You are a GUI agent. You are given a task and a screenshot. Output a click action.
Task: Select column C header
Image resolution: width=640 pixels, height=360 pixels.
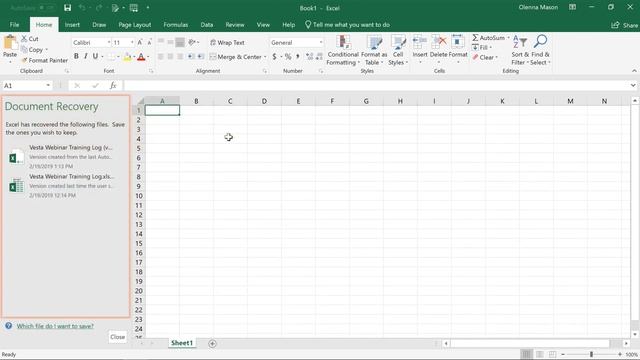click(230, 101)
